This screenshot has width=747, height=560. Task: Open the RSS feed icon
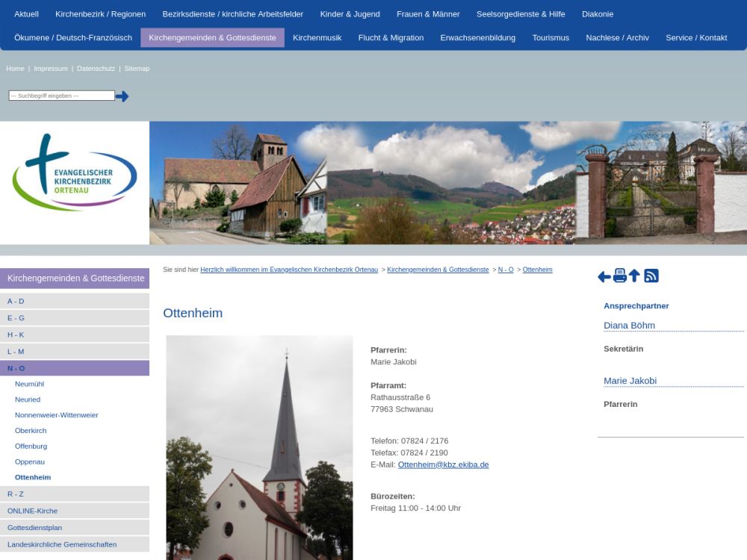pos(651,276)
